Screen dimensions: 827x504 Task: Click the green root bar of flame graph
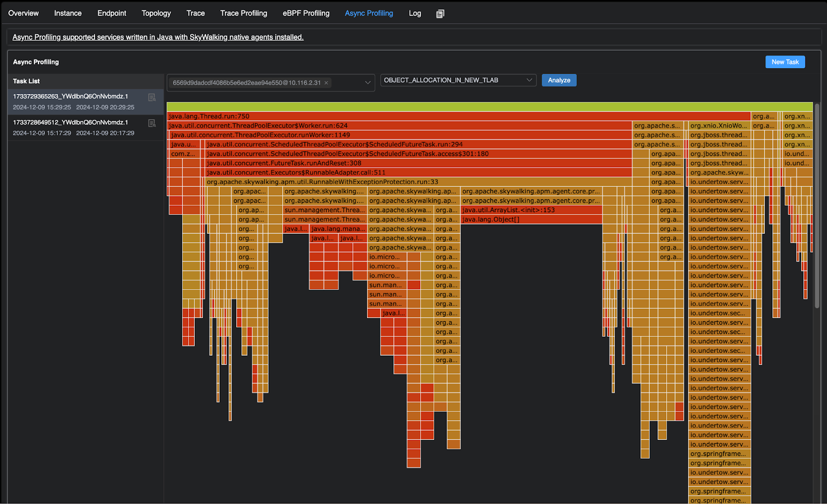489,107
